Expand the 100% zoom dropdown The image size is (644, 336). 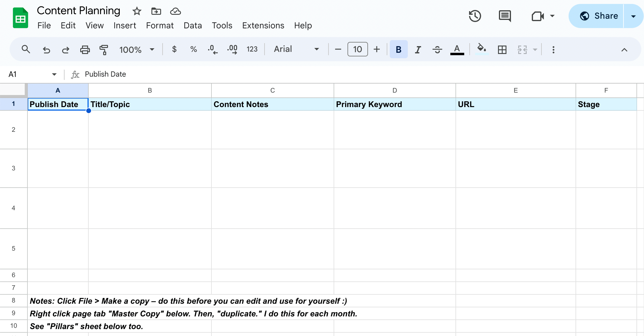[x=137, y=49]
